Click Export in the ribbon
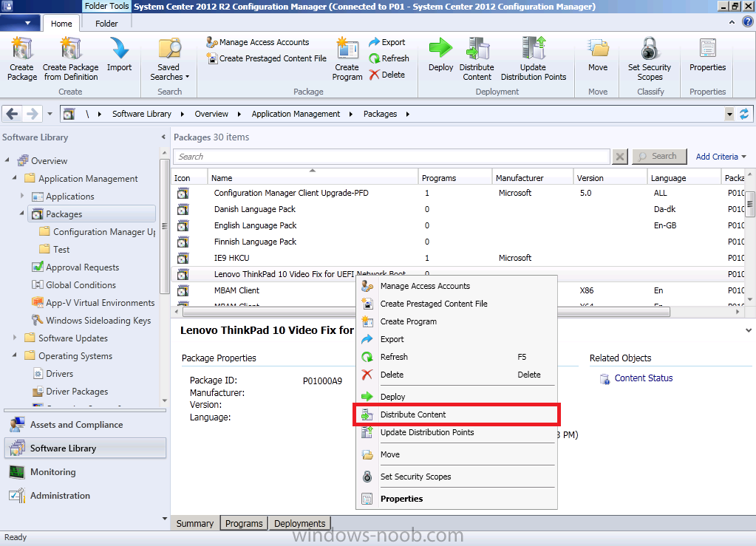Viewport: 756px width, 546px height. [x=387, y=42]
